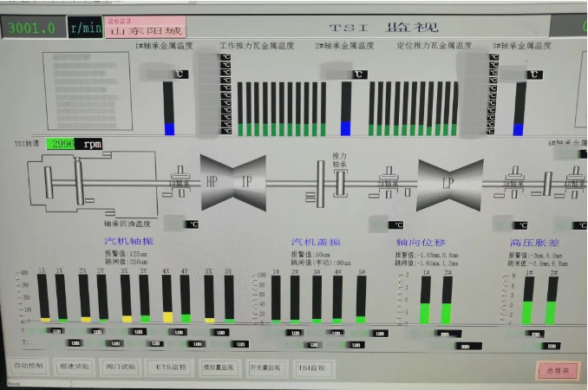The width and height of the screenshot is (588, 390).
Task: Click the 1# bearing symbol
Action: 181,182
